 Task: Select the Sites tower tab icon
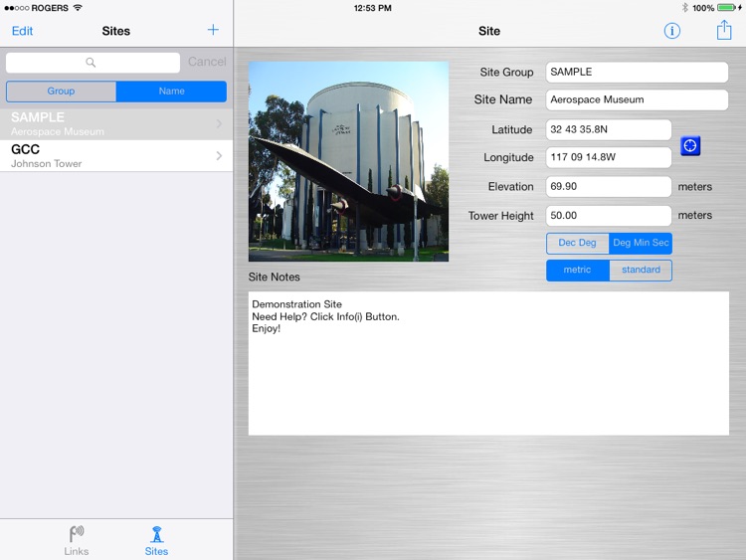pos(156,534)
